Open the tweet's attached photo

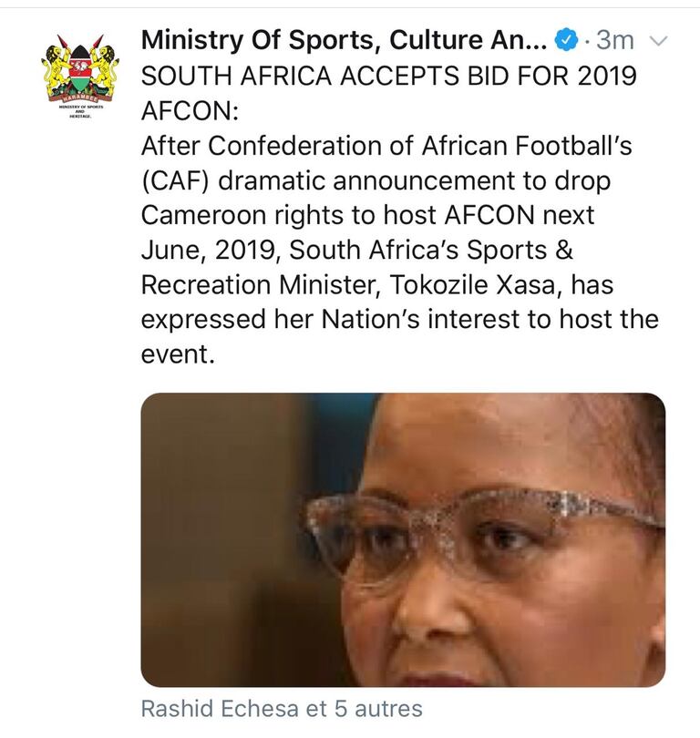pyautogui.click(x=403, y=538)
